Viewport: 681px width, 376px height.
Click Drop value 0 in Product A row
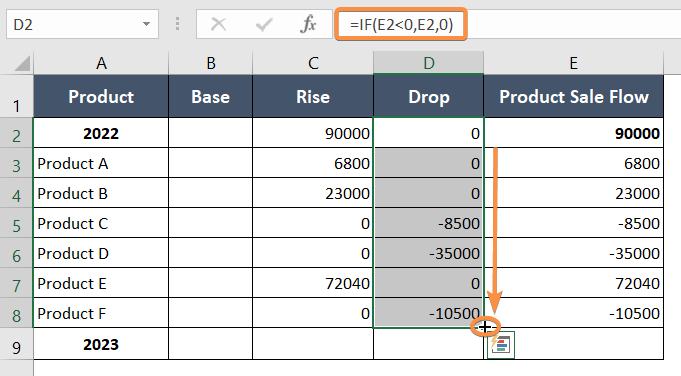point(429,163)
